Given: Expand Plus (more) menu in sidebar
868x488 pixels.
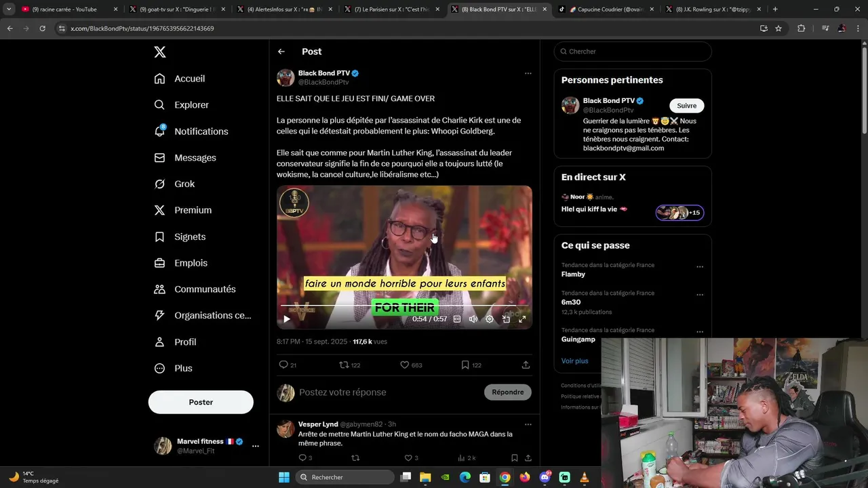Looking at the screenshot, I should [x=173, y=369].
